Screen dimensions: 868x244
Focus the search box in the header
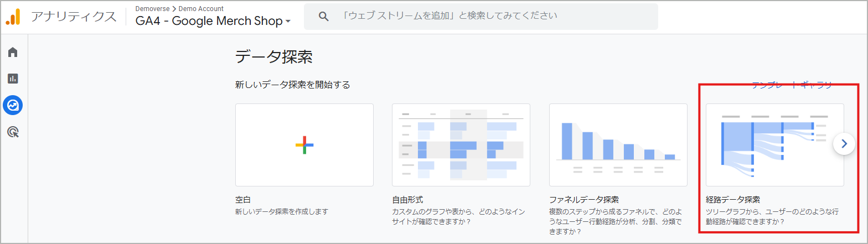click(x=487, y=17)
